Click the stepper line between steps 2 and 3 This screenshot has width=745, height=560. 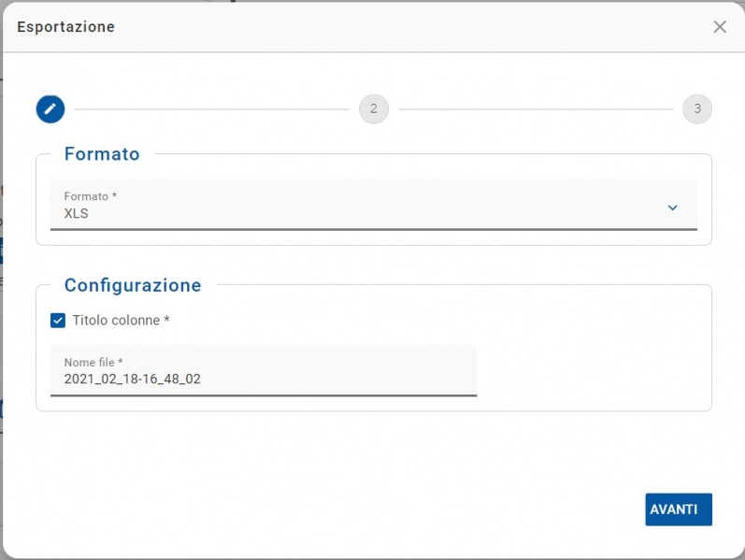[x=536, y=109]
